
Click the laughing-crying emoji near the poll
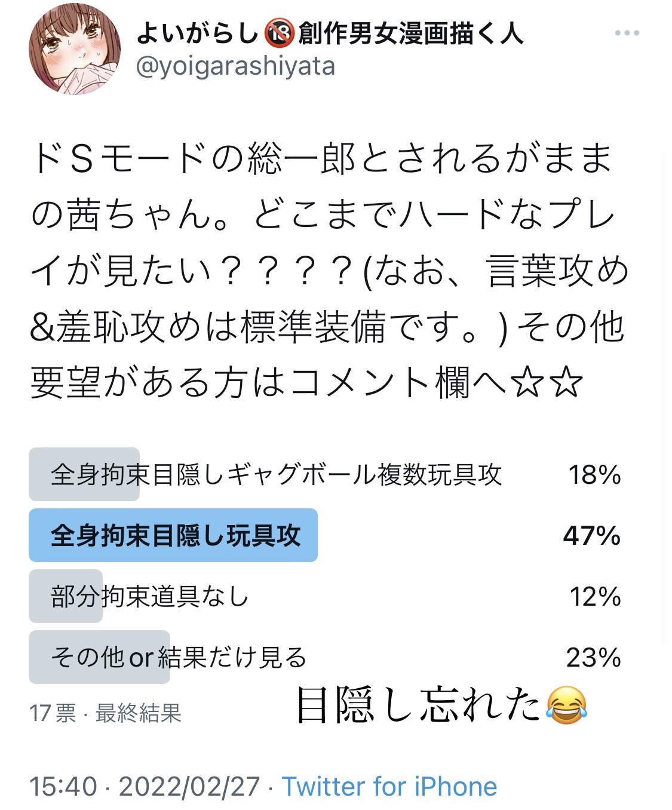pos(566,705)
